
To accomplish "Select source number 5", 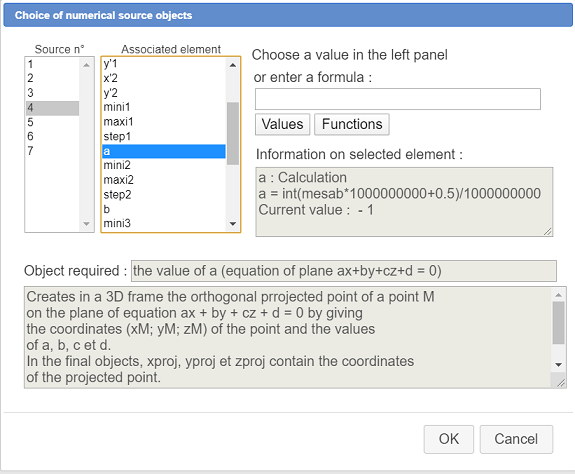I will tap(52, 122).
